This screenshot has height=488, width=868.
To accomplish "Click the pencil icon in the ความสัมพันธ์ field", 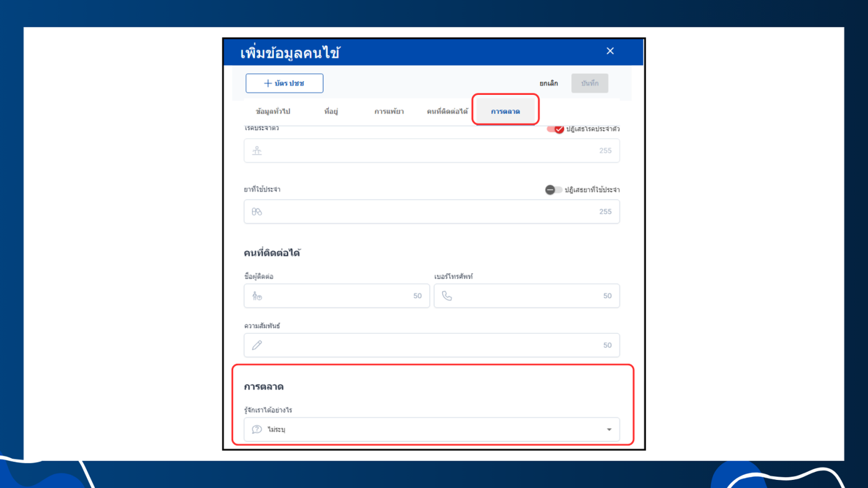I will tap(257, 345).
